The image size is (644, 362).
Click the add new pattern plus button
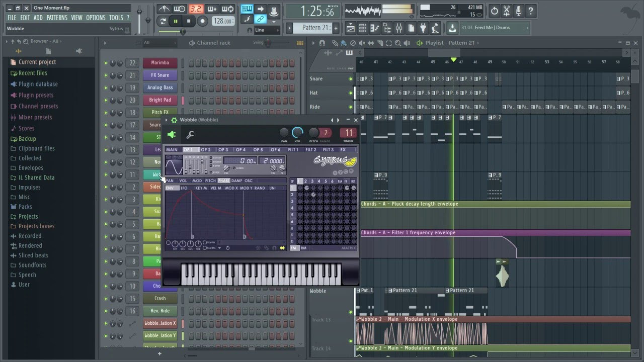point(336,28)
